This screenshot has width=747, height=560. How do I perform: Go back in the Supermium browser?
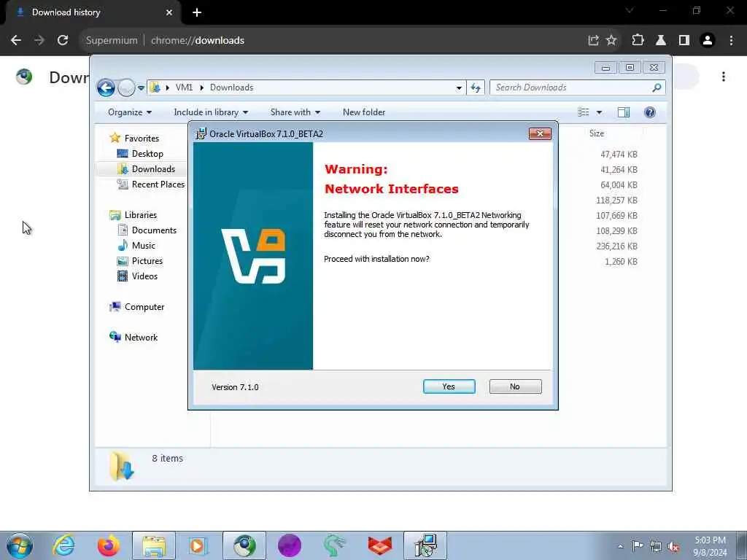[16, 41]
